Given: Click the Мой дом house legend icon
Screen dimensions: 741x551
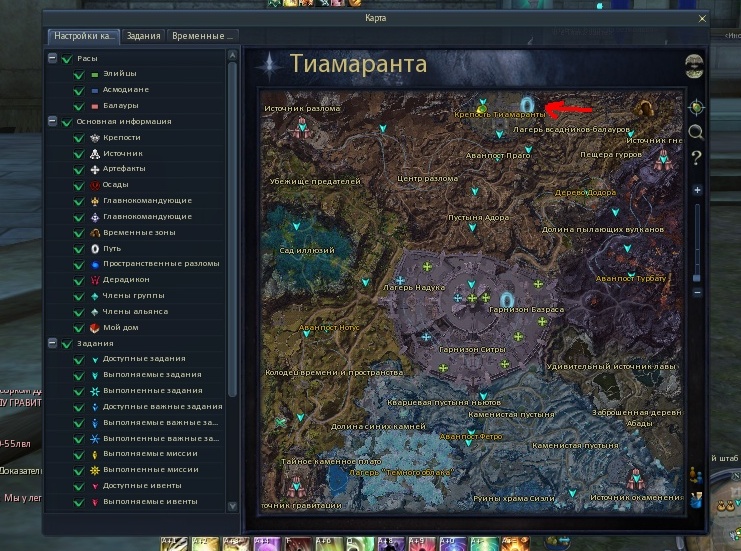Looking at the screenshot, I should 95,327.
